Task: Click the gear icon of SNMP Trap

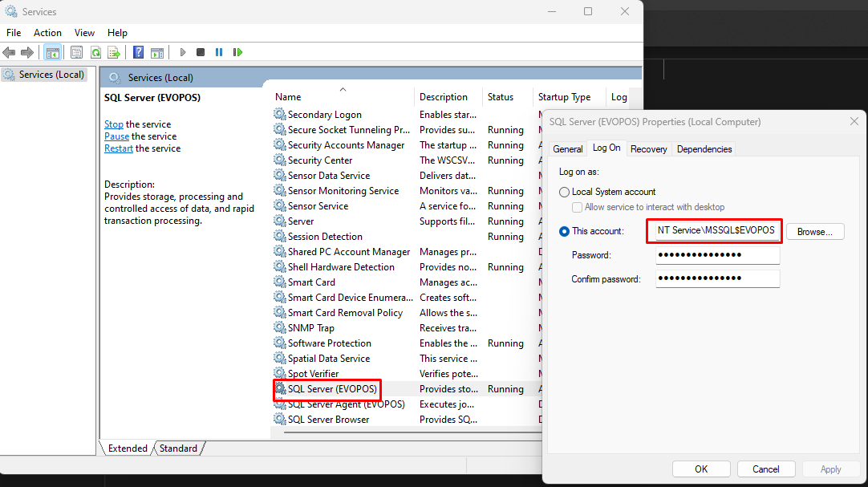Action: click(x=280, y=327)
